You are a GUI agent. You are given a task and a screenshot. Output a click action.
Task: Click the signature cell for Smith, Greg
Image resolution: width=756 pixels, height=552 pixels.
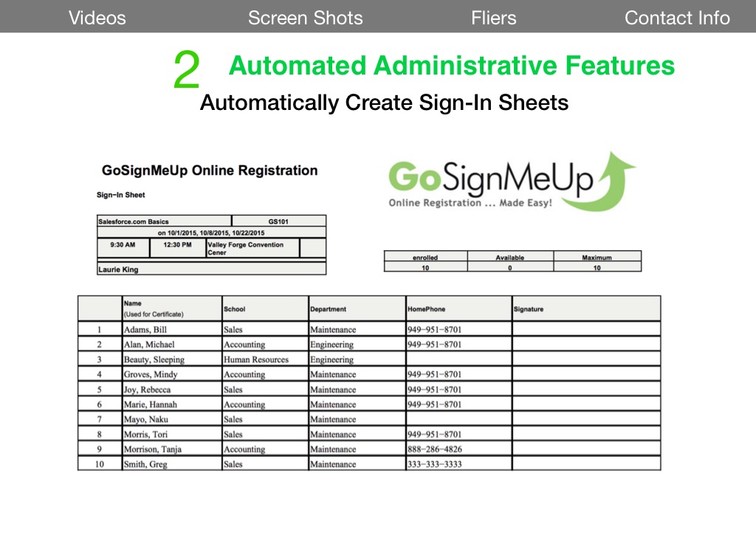coord(586,464)
